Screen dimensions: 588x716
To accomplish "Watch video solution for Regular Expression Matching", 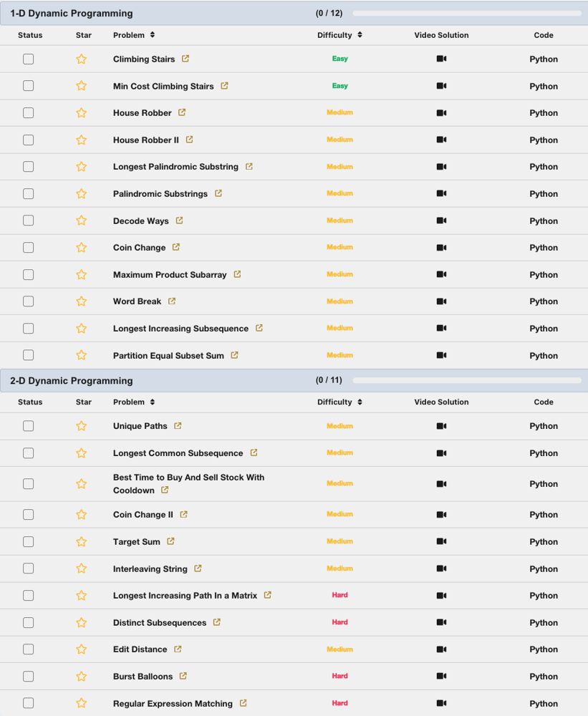I will (441, 704).
